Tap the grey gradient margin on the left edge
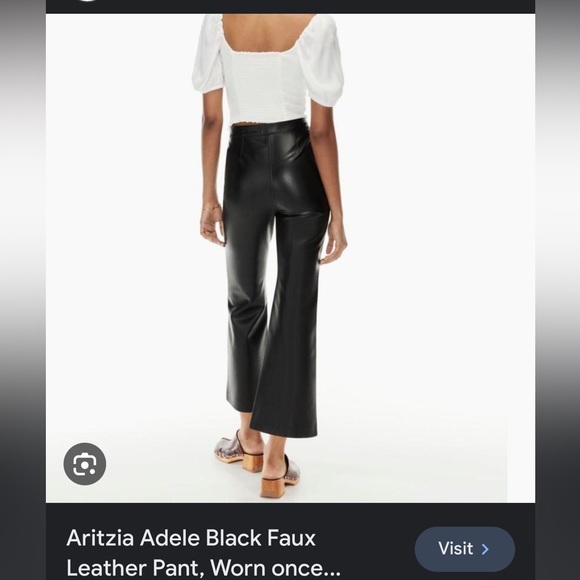 click(23, 290)
